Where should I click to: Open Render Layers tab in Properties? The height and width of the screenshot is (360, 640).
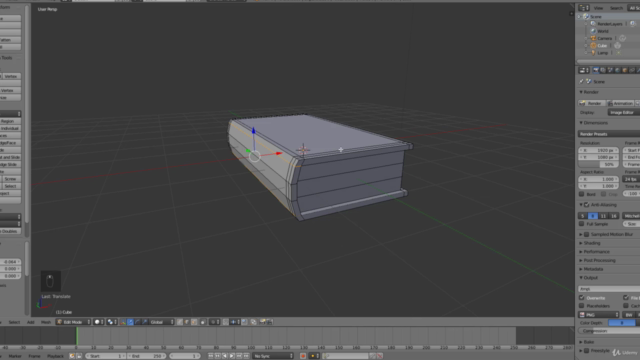point(603,71)
